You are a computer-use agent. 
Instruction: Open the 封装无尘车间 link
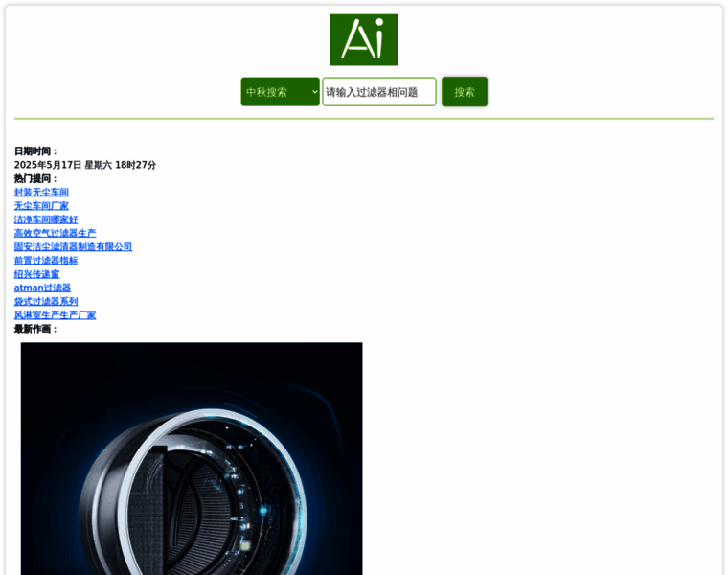[x=41, y=193]
